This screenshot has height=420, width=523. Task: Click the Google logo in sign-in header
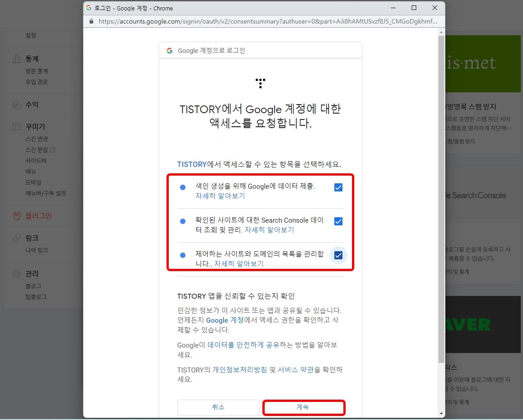[170, 51]
